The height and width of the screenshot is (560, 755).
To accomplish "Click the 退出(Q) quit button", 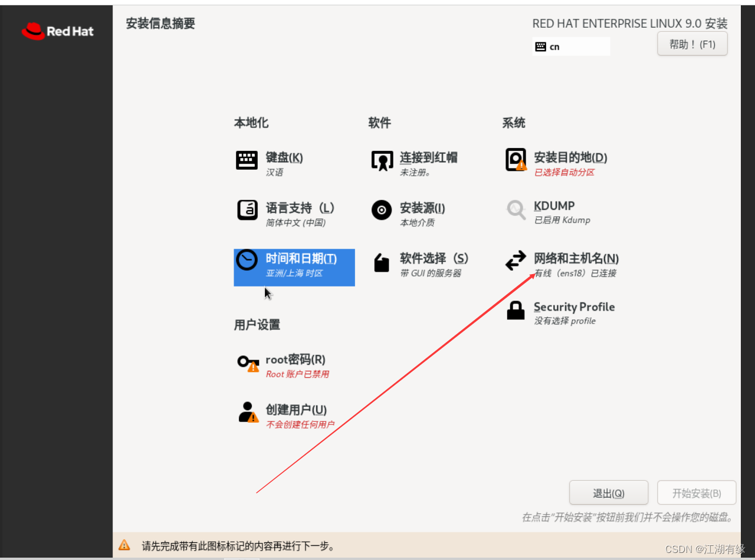I will tap(608, 492).
